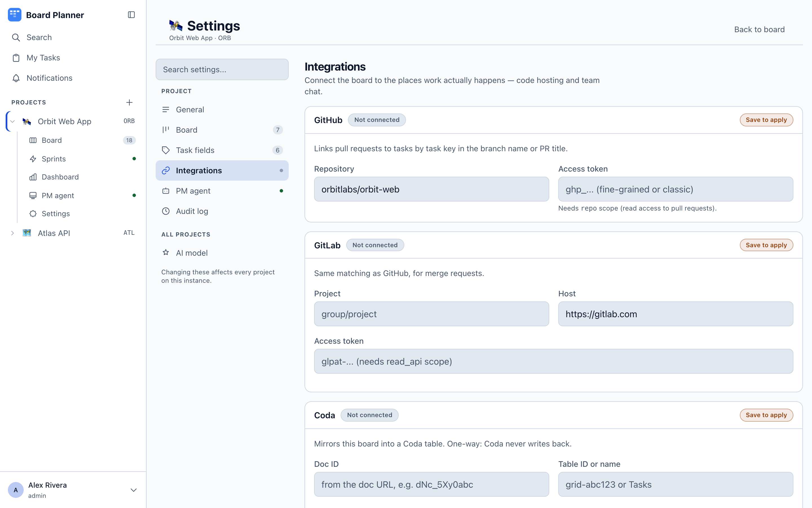Viewport: 812px width, 508px height.
Task: Open Task fields settings section
Action: pos(222,150)
